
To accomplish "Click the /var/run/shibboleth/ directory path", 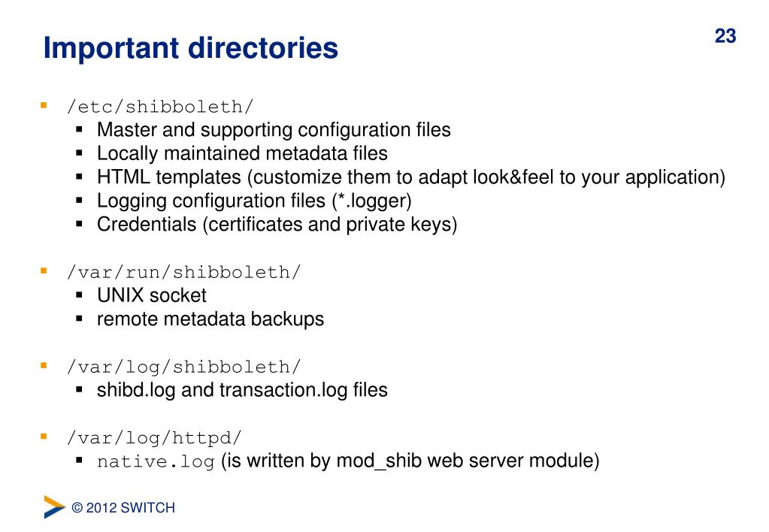I will tap(184, 272).
